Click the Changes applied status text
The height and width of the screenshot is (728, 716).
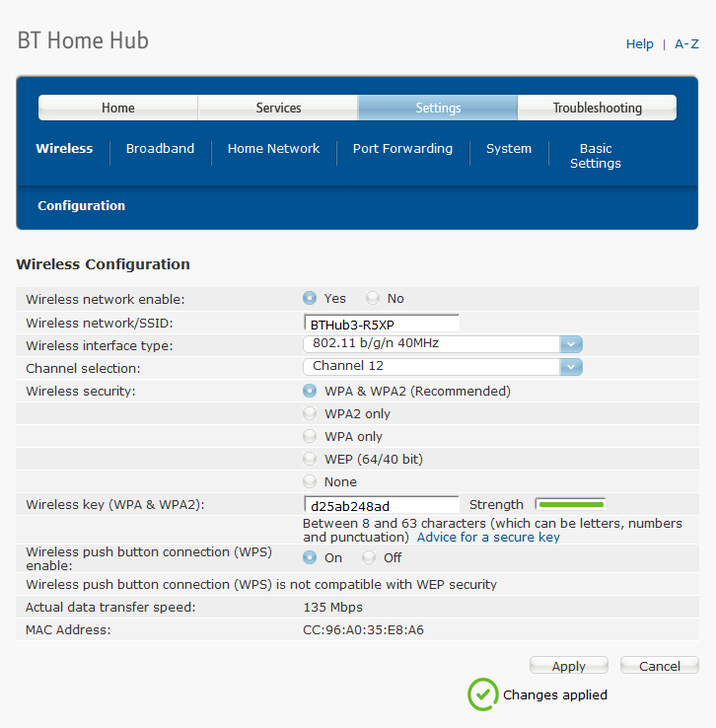tap(555, 694)
